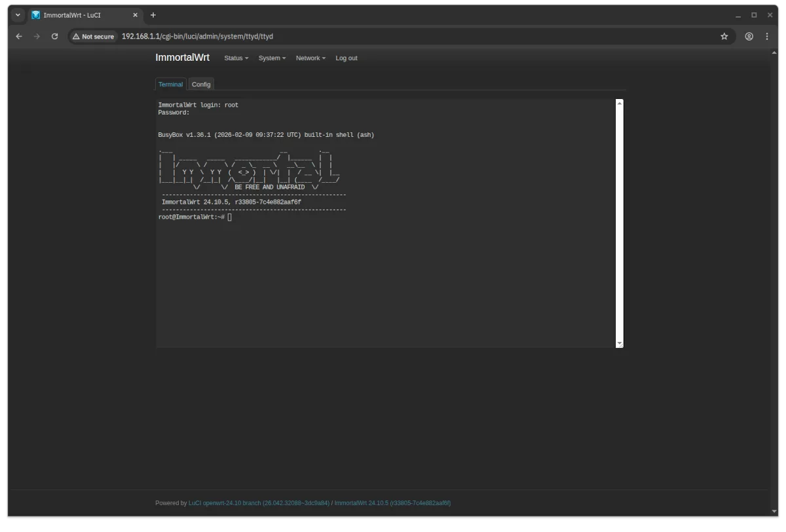Open the browser profile avatar icon

[749, 36]
